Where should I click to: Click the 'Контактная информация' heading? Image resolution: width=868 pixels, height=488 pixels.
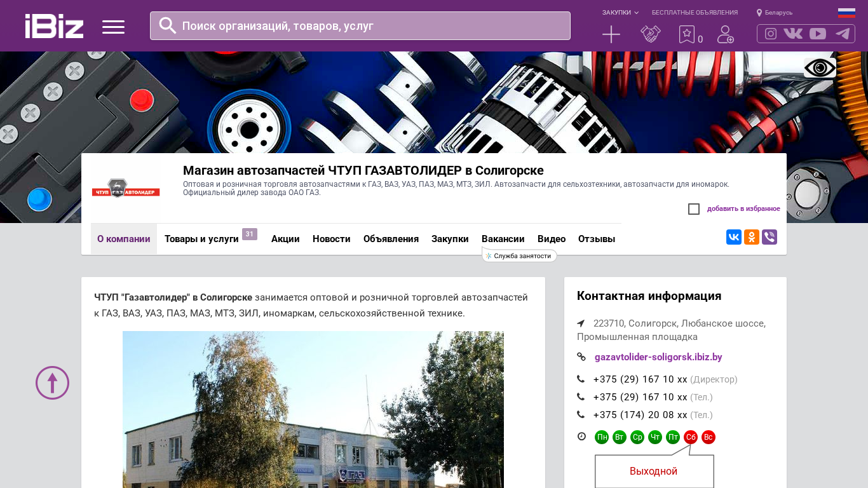point(649,296)
